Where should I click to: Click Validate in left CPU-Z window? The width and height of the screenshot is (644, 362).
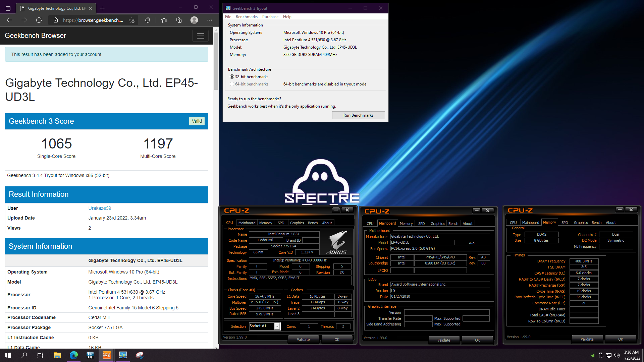pyautogui.click(x=303, y=340)
